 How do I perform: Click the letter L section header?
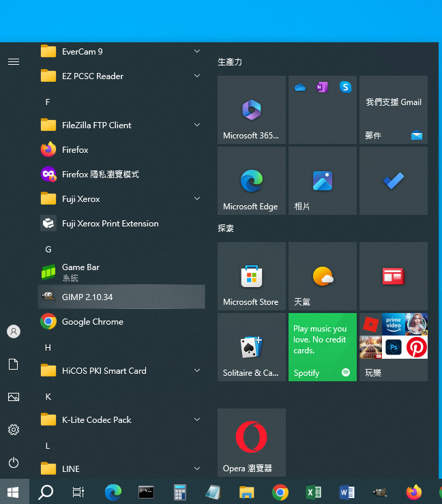click(48, 446)
